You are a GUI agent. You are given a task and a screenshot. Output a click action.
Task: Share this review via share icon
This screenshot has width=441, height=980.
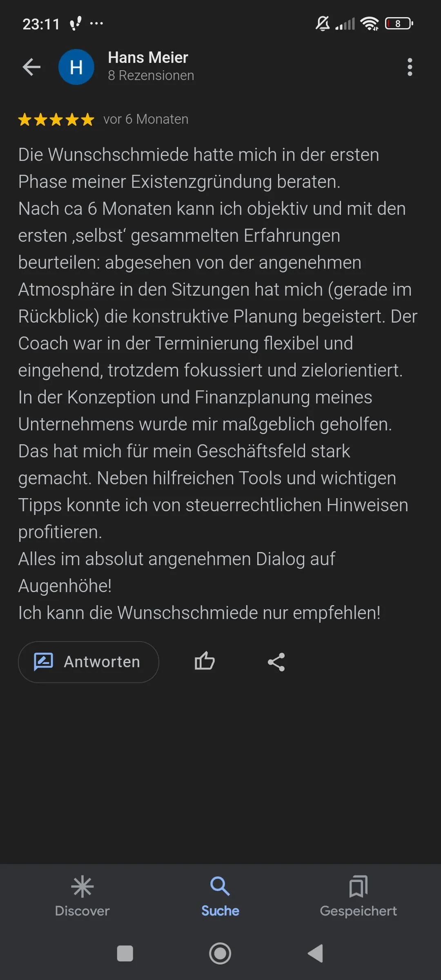pos(276,662)
